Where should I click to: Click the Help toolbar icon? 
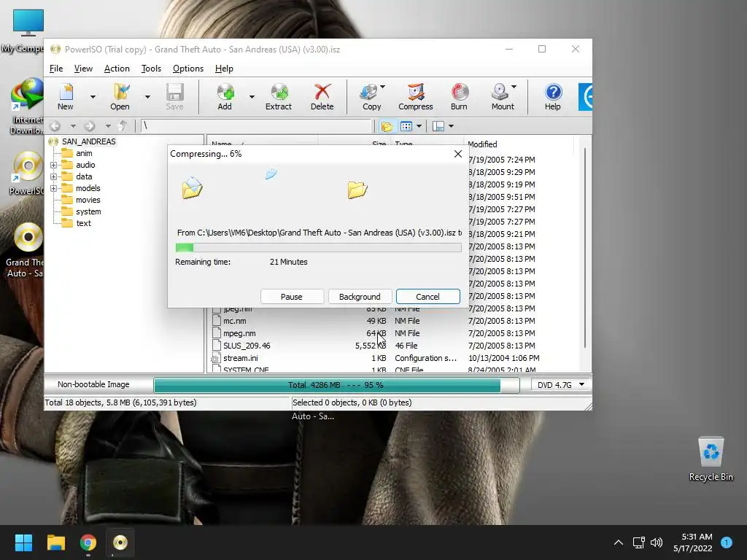tap(553, 97)
